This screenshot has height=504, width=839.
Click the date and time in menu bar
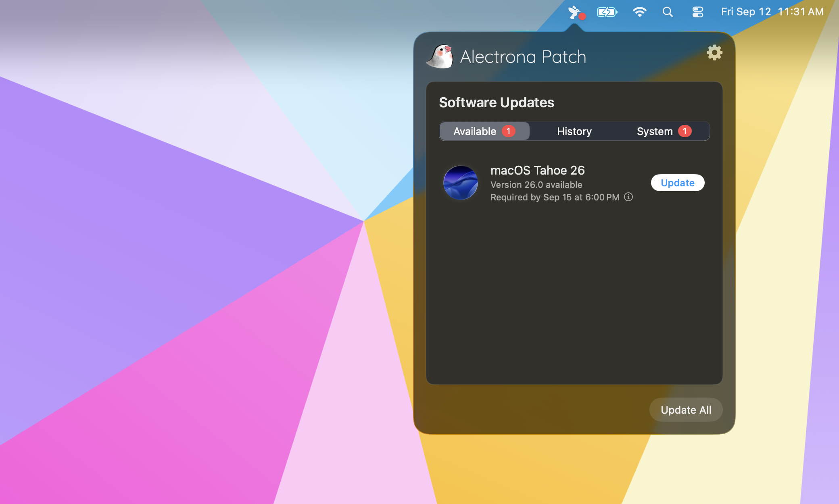point(772,12)
